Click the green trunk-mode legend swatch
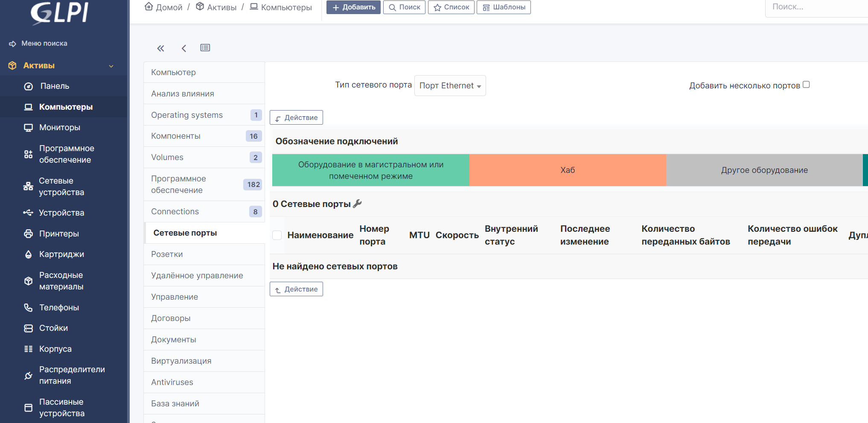 pos(371,170)
